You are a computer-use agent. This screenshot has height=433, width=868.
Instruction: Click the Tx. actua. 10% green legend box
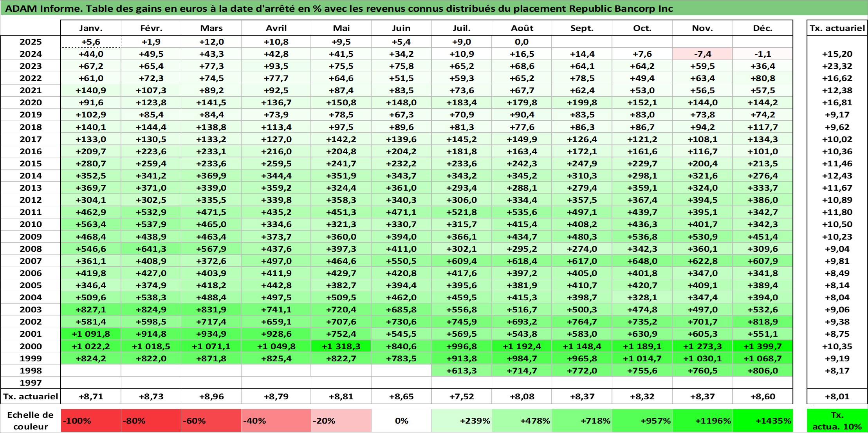click(837, 421)
